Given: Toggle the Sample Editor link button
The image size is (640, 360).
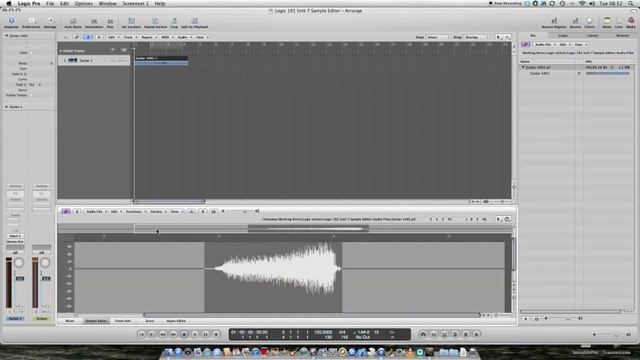Looking at the screenshot, I should pos(66,211).
